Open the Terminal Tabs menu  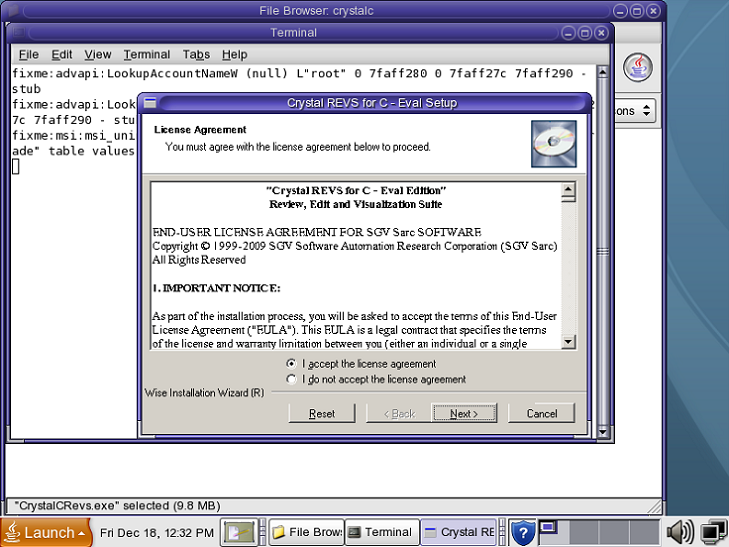(196, 54)
